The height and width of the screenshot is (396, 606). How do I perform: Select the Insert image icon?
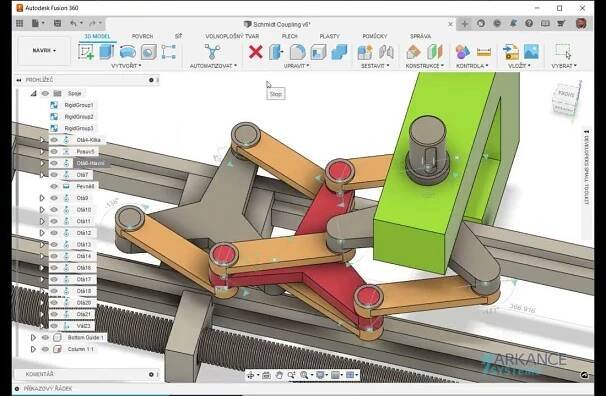pos(531,52)
